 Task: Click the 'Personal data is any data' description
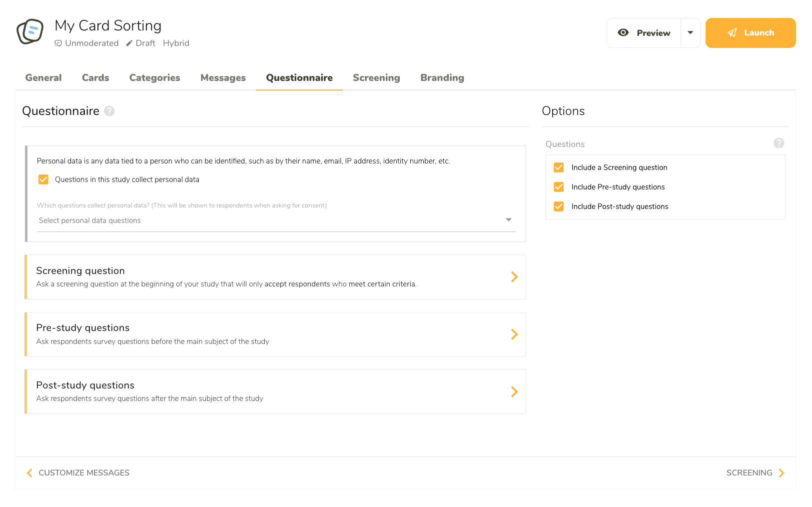[x=243, y=161]
